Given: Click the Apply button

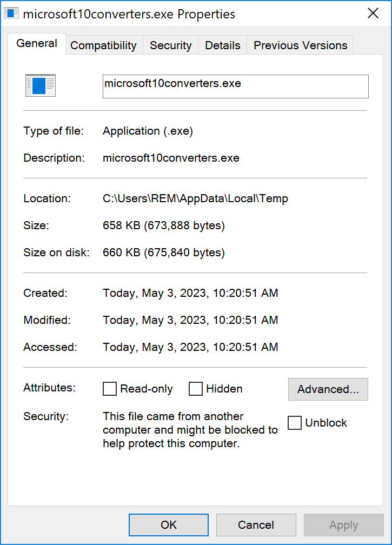Looking at the screenshot, I should click(343, 525).
